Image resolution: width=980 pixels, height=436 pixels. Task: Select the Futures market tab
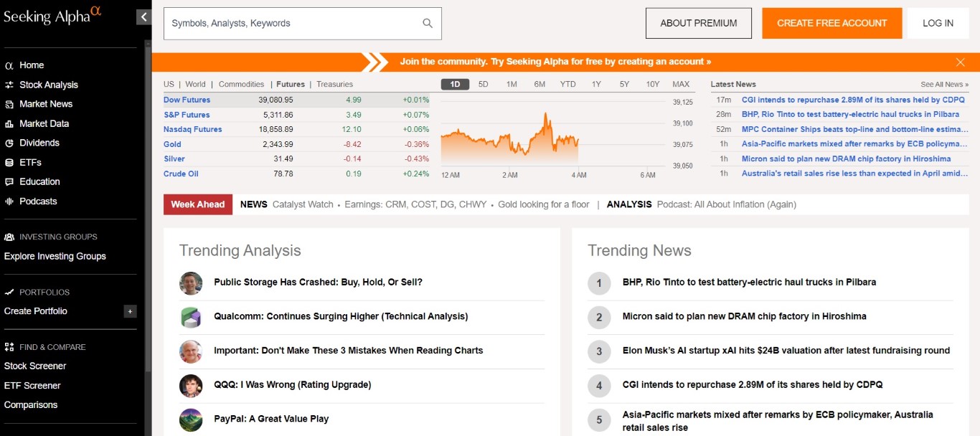click(291, 84)
